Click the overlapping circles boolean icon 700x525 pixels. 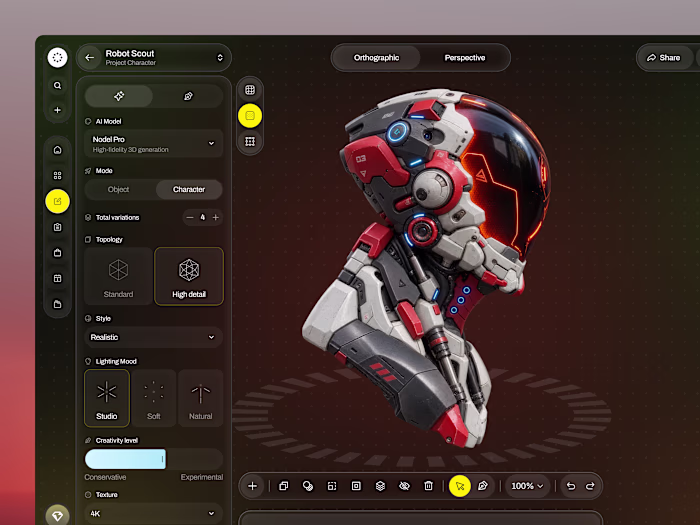click(x=308, y=486)
